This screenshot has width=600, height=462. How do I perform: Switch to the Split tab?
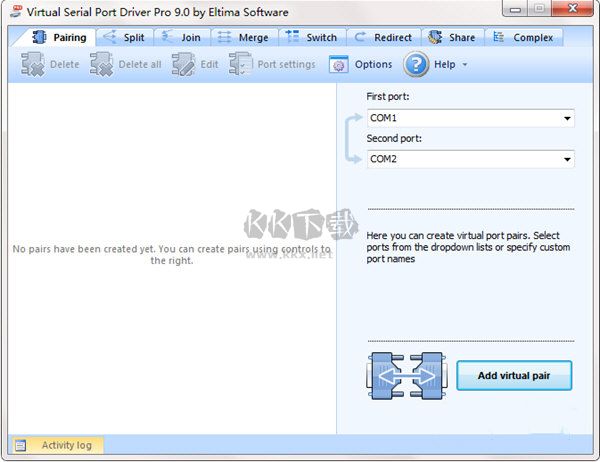click(125, 38)
